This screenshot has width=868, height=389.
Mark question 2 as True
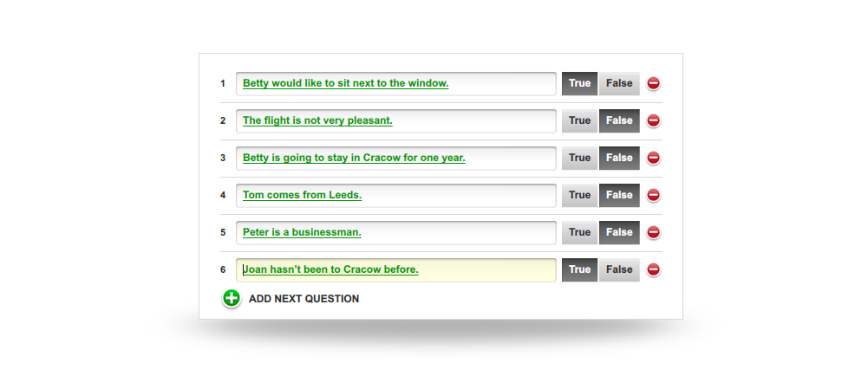(x=579, y=120)
